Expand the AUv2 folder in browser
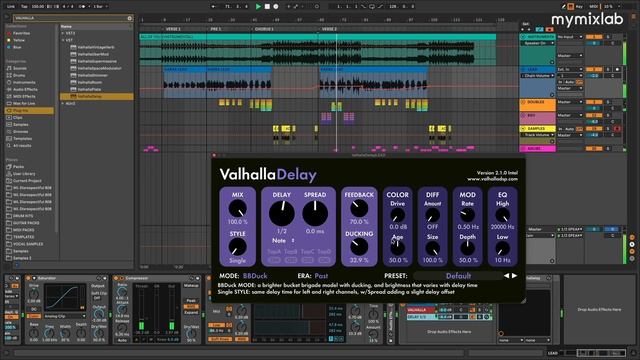This screenshot has width=640, height=360. pos(63,104)
